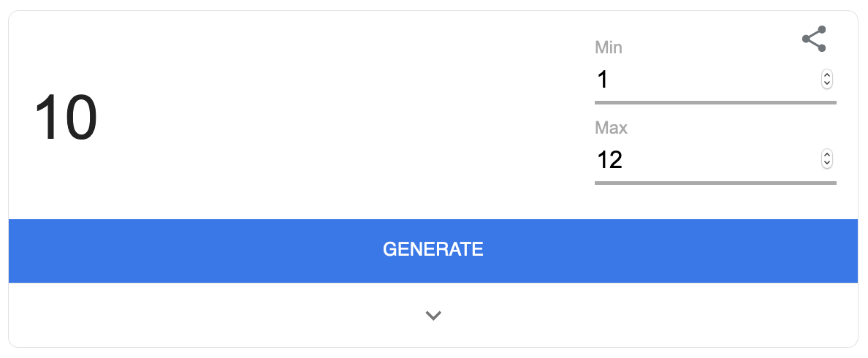Increase Min value with stepper up arrow
The width and height of the screenshot is (868, 358).
coord(826,76)
